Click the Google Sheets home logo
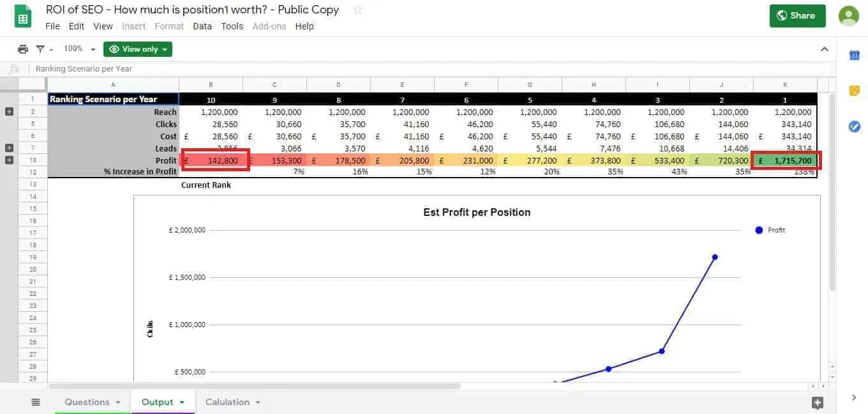 [23, 17]
